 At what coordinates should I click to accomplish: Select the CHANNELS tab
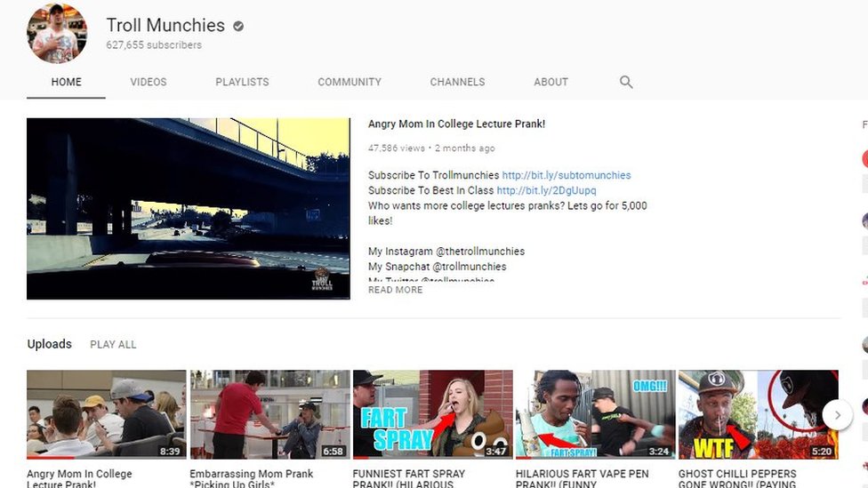point(457,82)
